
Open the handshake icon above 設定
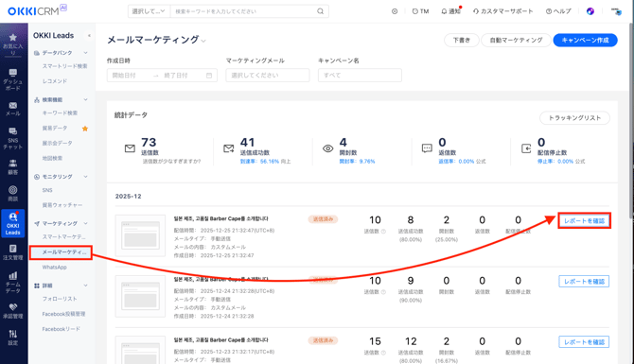point(13,307)
